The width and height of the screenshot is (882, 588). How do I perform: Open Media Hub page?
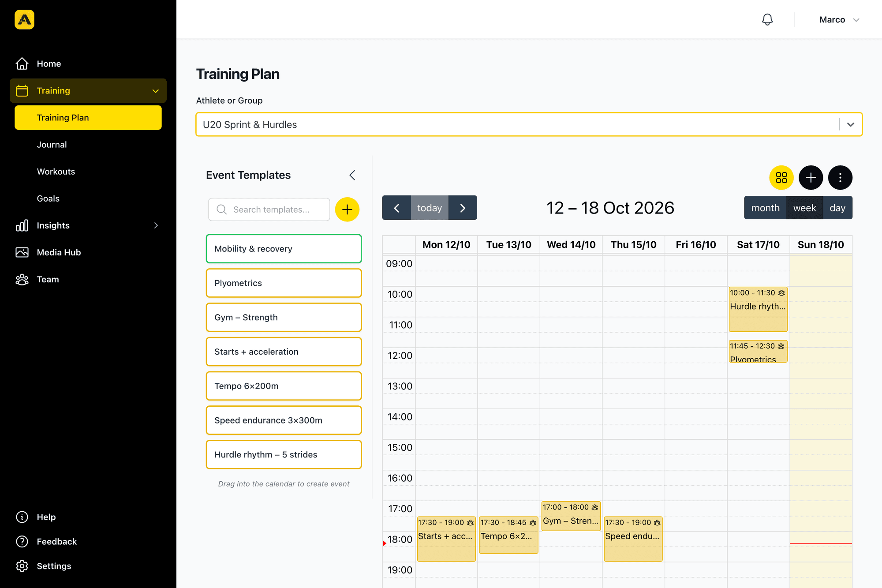click(x=88, y=252)
